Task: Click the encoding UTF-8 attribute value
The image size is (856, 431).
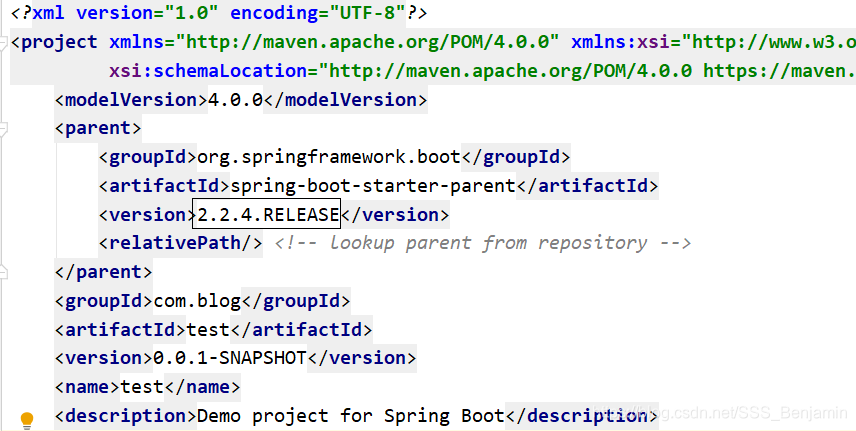Action: tap(367, 13)
